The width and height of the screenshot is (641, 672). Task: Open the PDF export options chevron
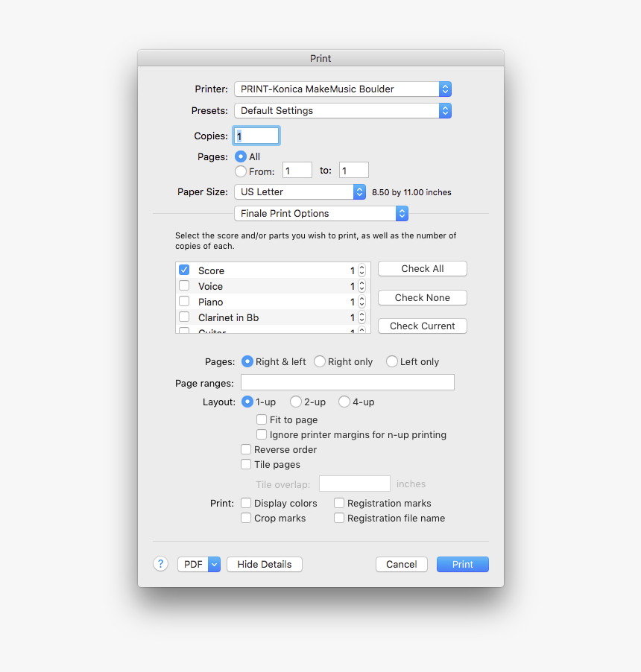[x=214, y=564]
